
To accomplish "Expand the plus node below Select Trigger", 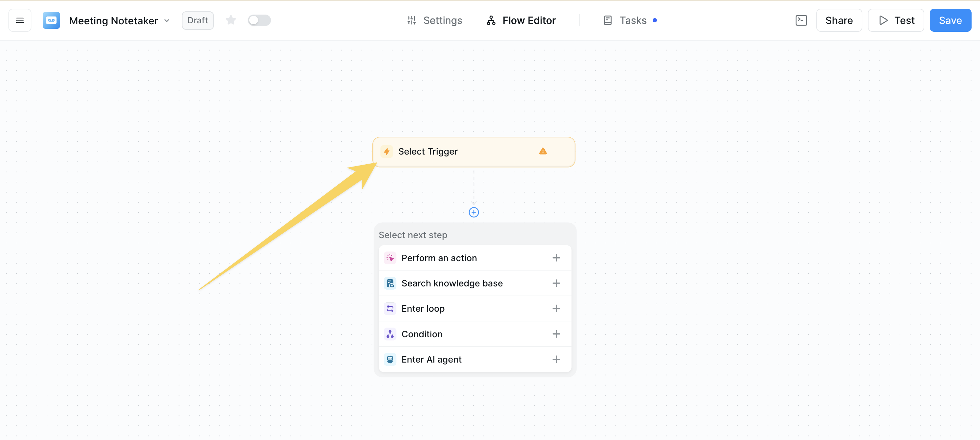I will 474,212.
